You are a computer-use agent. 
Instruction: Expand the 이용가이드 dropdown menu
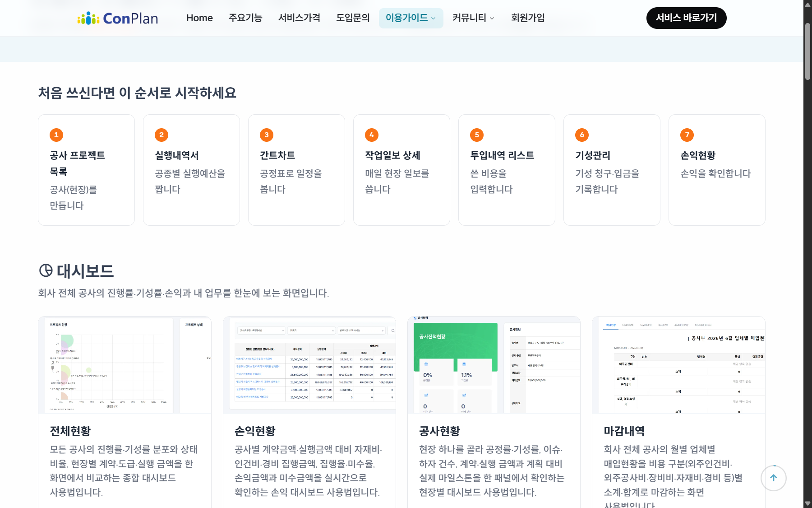411,18
